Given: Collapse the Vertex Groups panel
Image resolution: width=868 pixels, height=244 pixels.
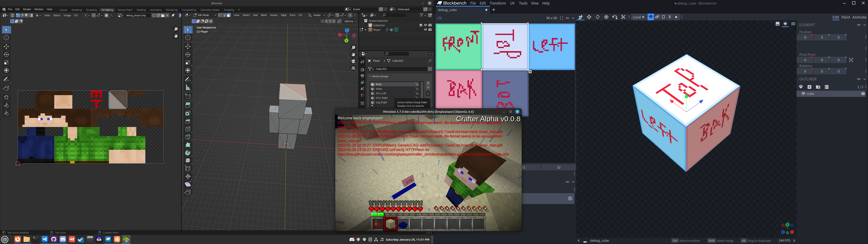Looking at the screenshot, I should pos(370,77).
